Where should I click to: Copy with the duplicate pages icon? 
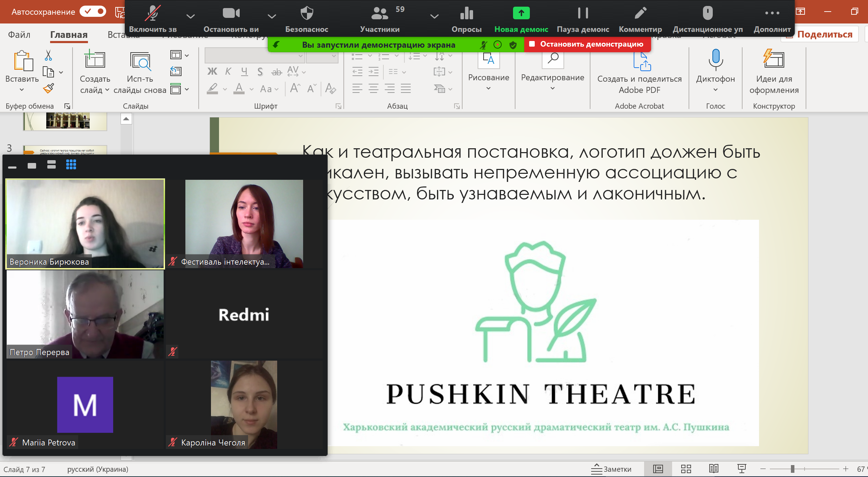(48, 72)
